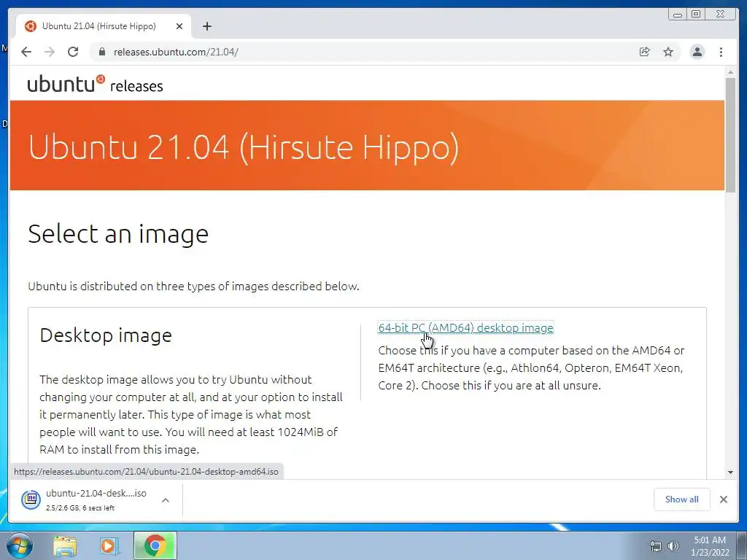Open Windows Explorer from the taskbar
Screen dimensions: 747x560
65,545
